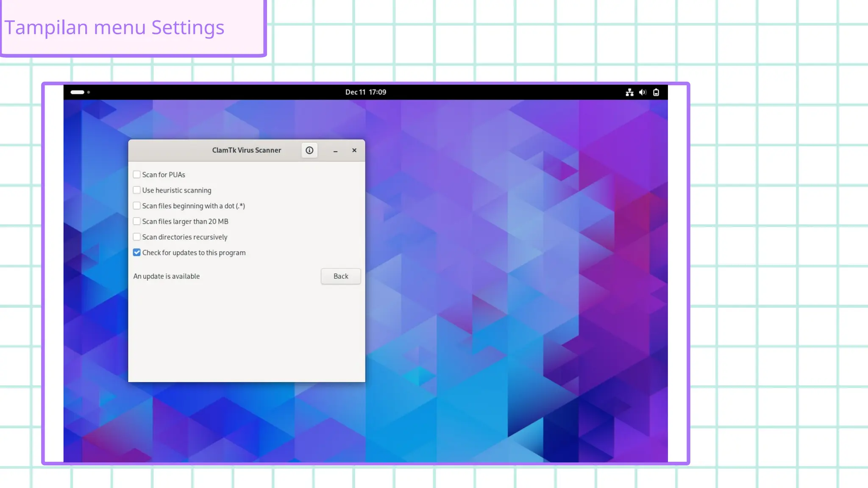Tick Scan files beginning with a dot

(136, 206)
